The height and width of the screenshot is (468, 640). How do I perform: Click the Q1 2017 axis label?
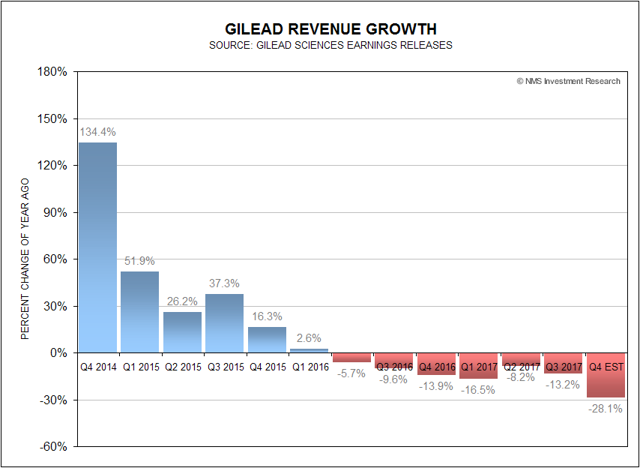click(479, 367)
